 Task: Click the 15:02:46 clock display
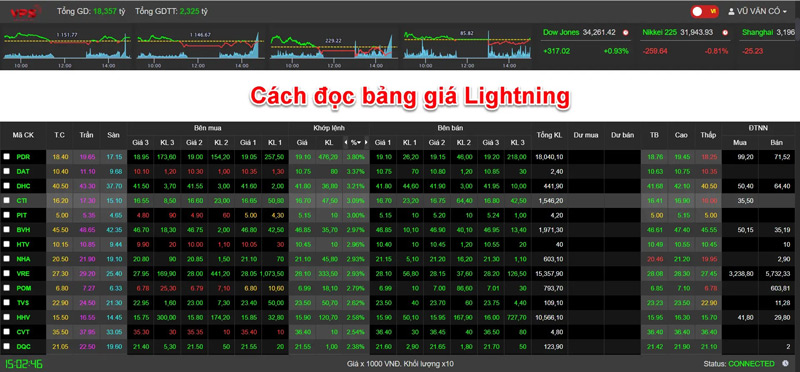(x=24, y=364)
